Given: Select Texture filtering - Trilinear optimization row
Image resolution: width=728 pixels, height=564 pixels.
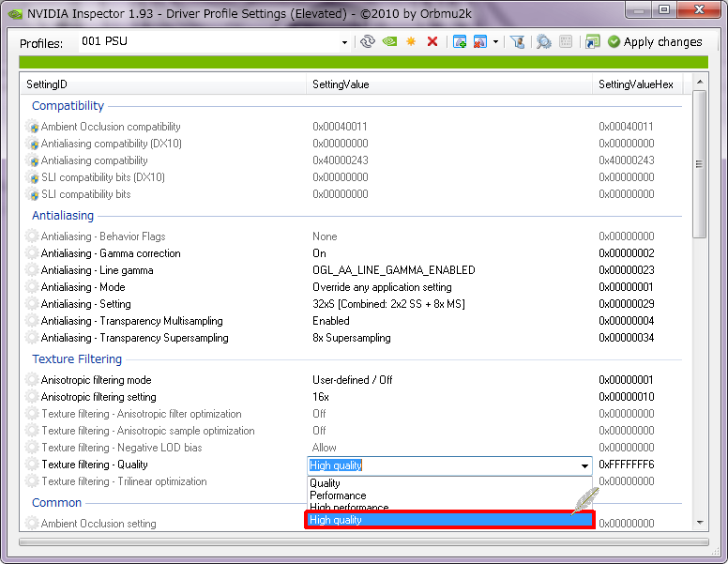Looking at the screenshot, I should pos(165,481).
